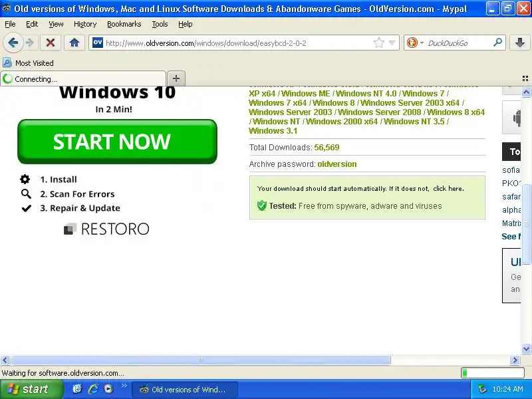532x399 pixels.
Task: Go back with the back arrow button
Action: [x=13, y=43]
